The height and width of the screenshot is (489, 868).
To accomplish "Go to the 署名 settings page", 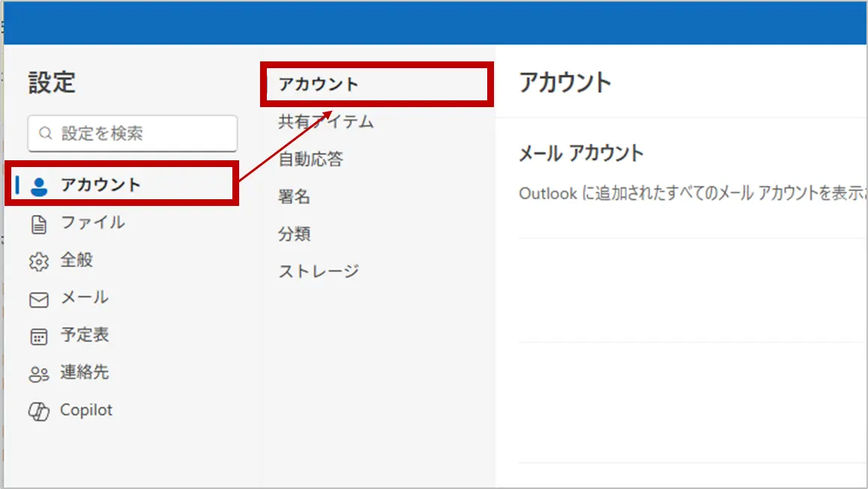I will pos(294,197).
